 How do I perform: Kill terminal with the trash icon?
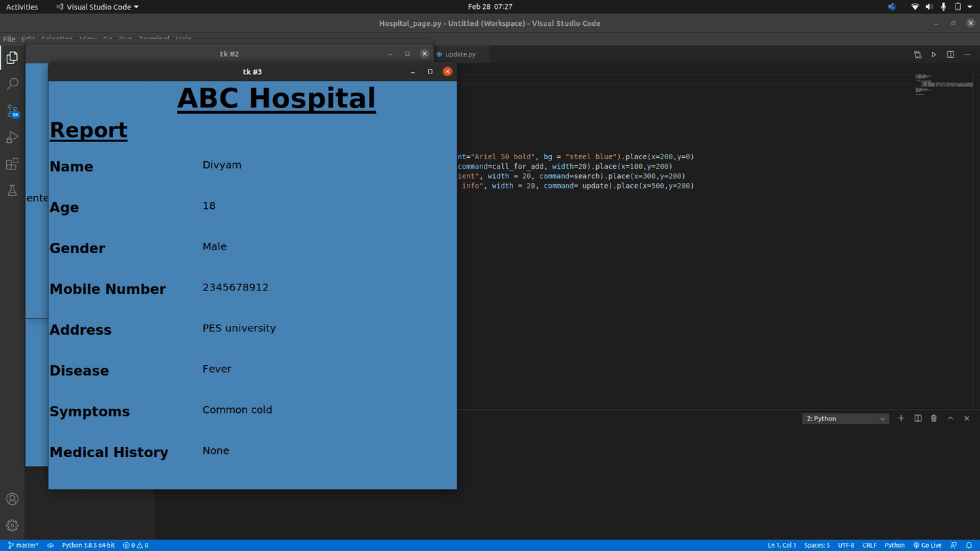(x=934, y=418)
